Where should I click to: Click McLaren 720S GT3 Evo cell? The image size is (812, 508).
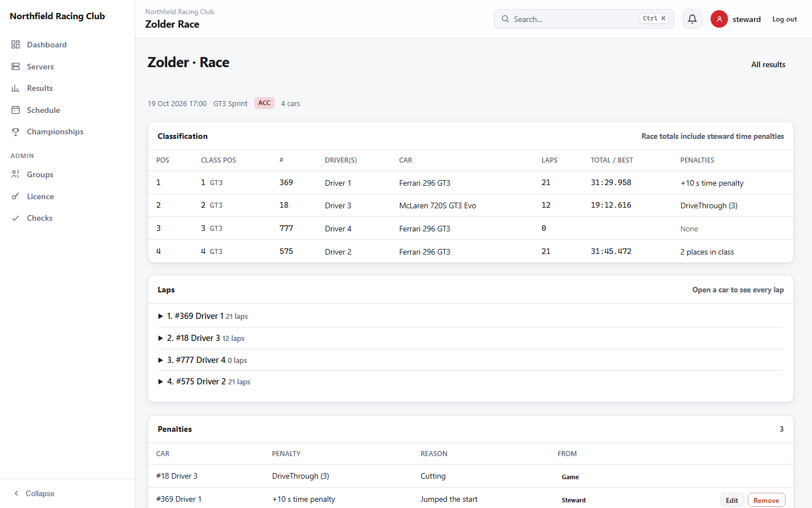[438, 205]
